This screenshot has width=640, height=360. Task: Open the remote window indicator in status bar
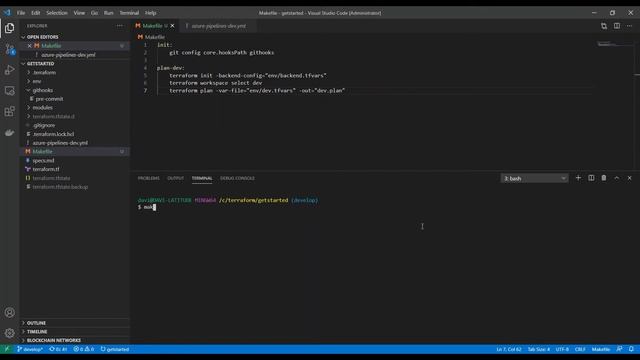(x=6, y=349)
